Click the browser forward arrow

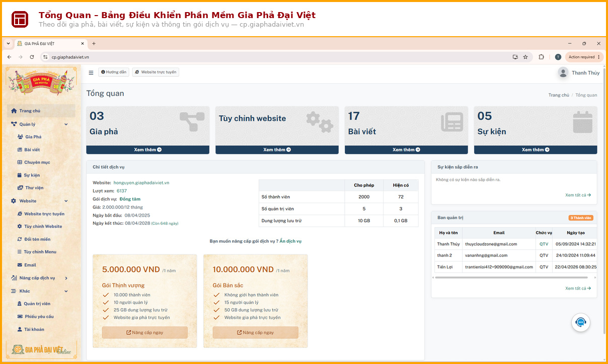pyautogui.click(x=21, y=57)
